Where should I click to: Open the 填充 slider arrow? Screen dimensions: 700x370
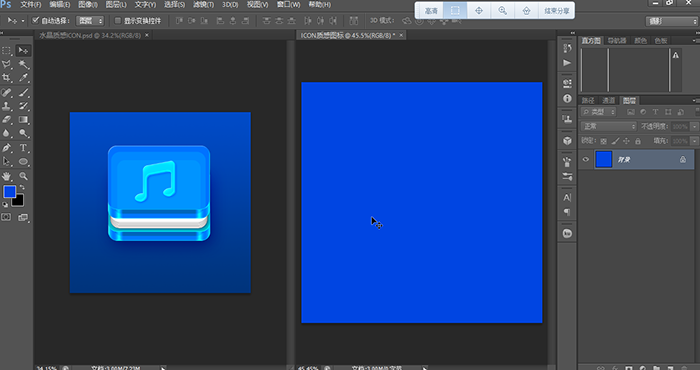[694, 141]
